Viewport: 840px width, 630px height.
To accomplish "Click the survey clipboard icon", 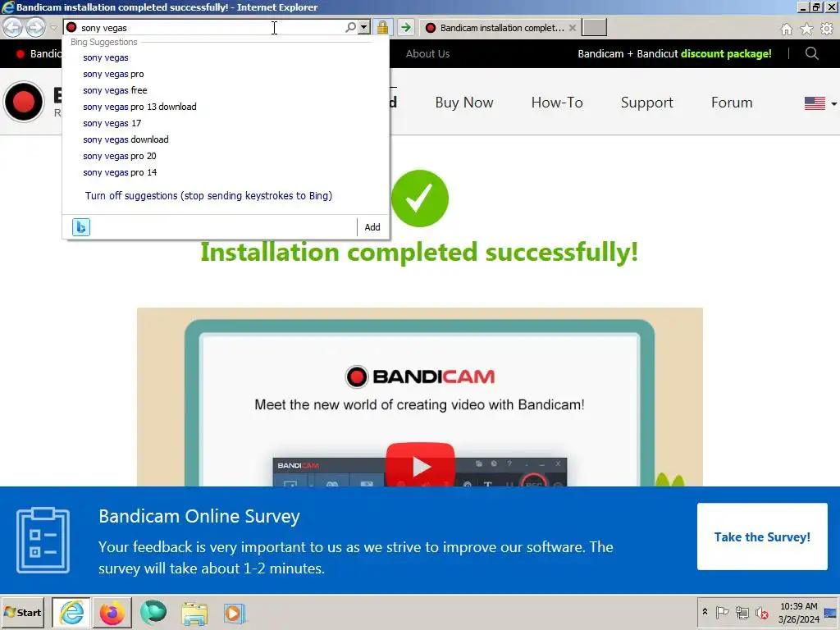I will click(x=43, y=540).
